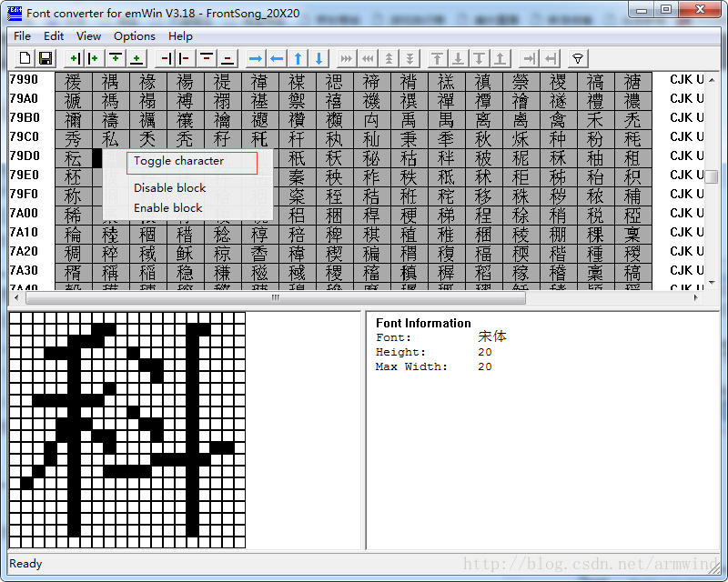
Task: Click green plus insert-right toolbar icon
Action: 74,58
